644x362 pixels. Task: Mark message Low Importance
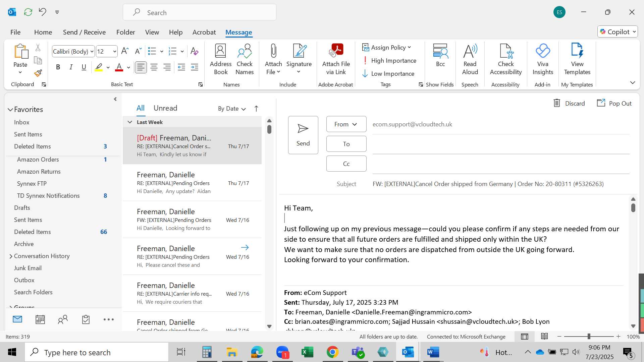[388, 74]
